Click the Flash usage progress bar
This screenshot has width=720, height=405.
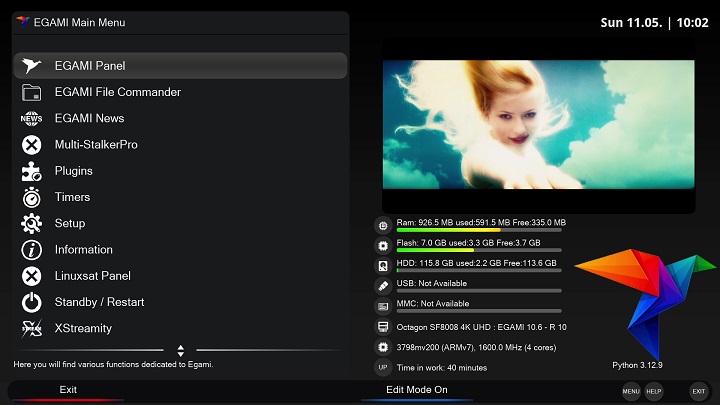point(479,250)
